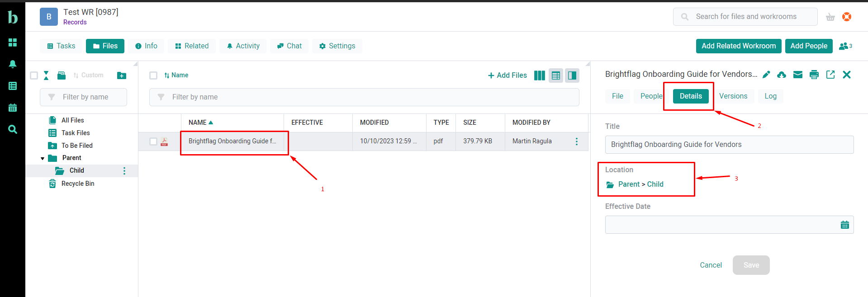The height and width of the screenshot is (297, 868).
Task: Open the calendar picker for Effective Date
Action: (844, 225)
